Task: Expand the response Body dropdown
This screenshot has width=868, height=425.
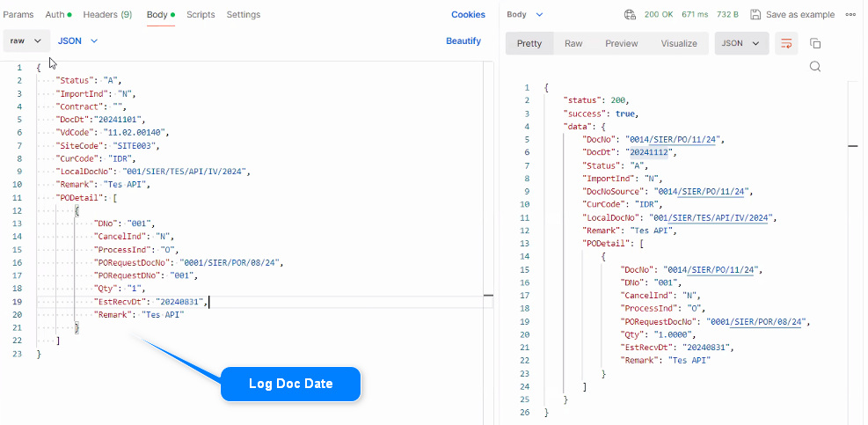Action: [x=526, y=15]
